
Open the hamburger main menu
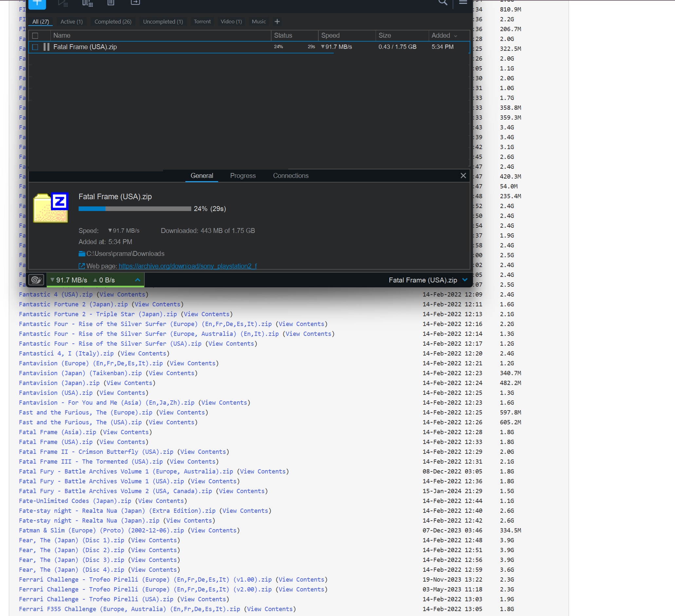point(463,3)
